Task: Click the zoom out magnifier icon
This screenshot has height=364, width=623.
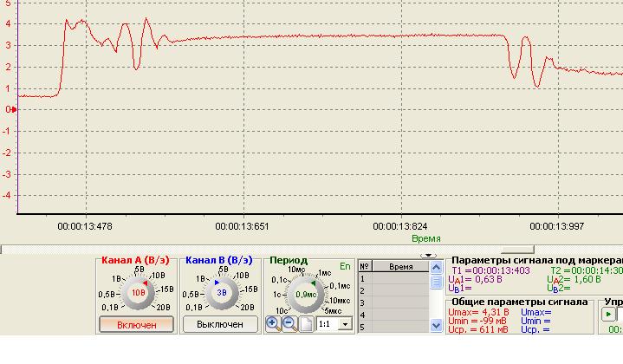Action: pyautogui.click(x=290, y=324)
